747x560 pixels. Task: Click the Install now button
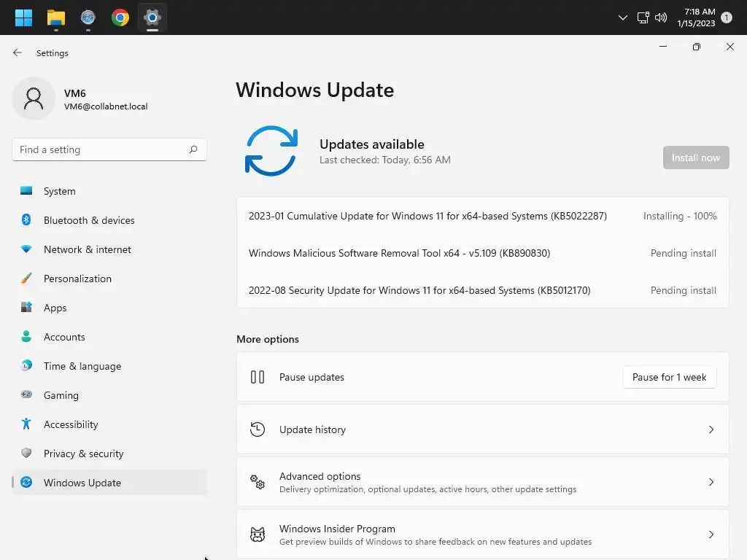click(696, 157)
